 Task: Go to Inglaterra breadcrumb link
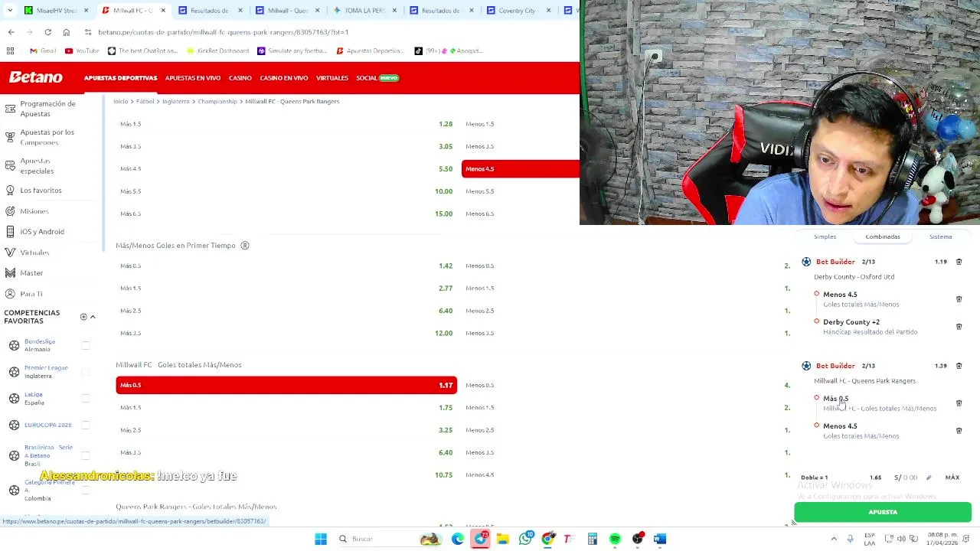click(x=175, y=101)
